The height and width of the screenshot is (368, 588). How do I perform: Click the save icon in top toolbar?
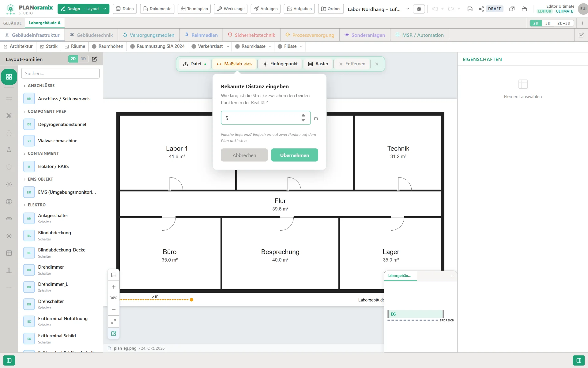(x=470, y=9)
